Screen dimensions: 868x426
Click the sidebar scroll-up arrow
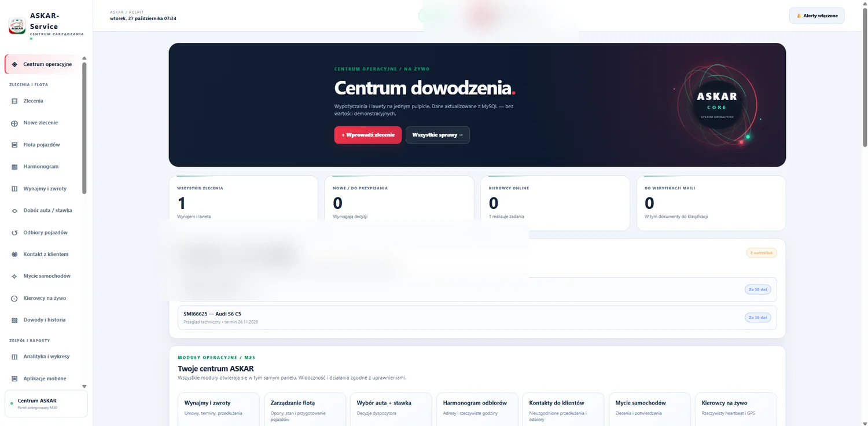84,58
